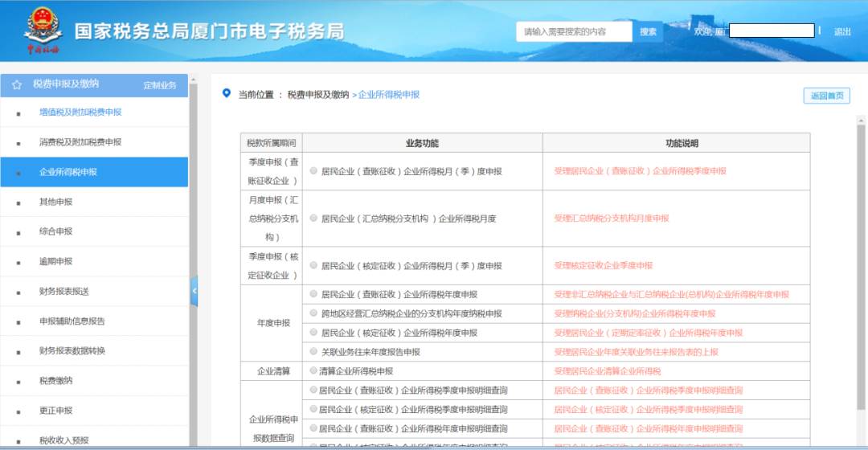This screenshot has width=868, height=450.
Task: Click the 税款所属期间 column header
Action: [272, 143]
